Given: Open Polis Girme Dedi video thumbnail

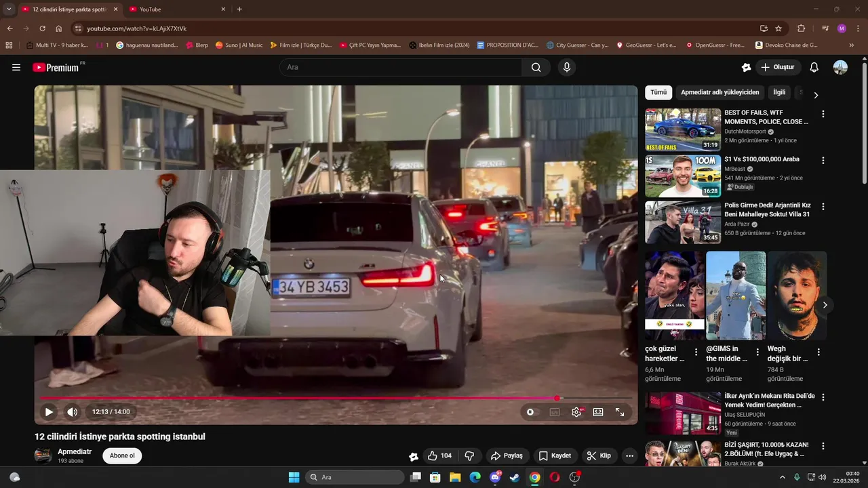Looking at the screenshot, I should 683,222.
